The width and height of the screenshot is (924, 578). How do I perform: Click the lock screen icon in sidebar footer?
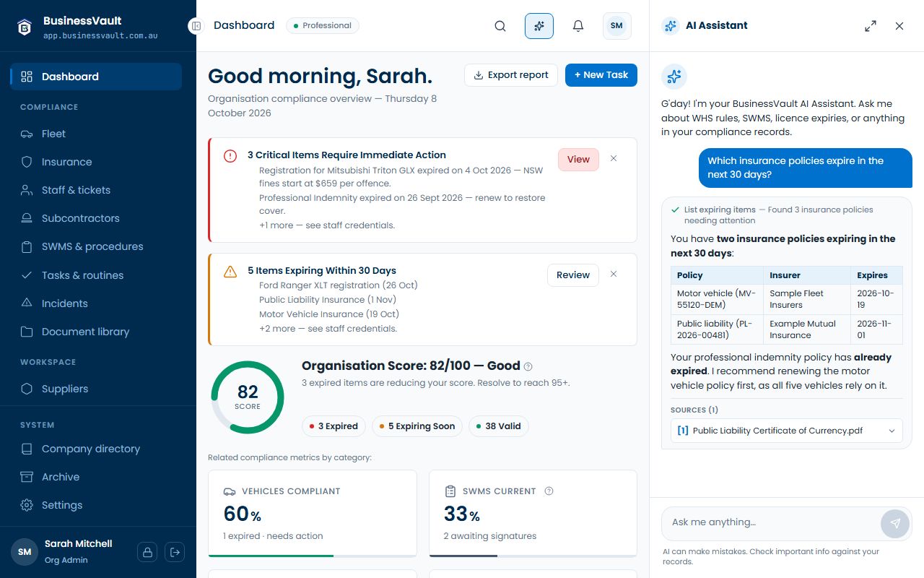(147, 552)
